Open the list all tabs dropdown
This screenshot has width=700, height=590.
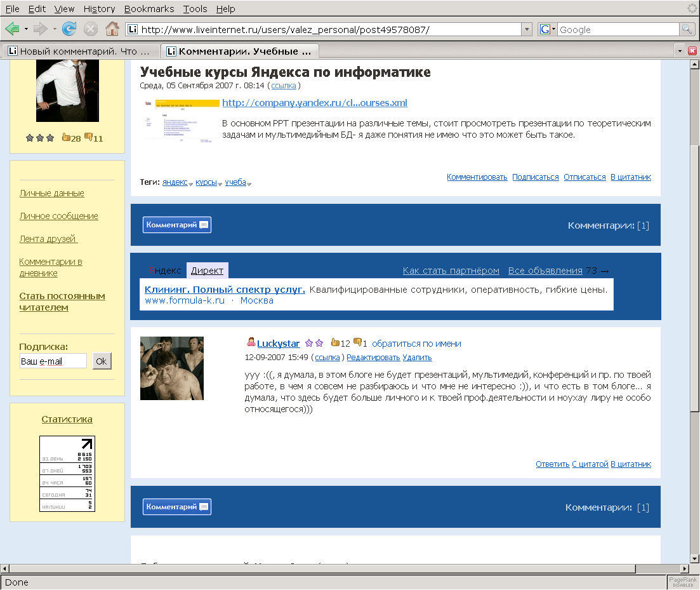680,51
